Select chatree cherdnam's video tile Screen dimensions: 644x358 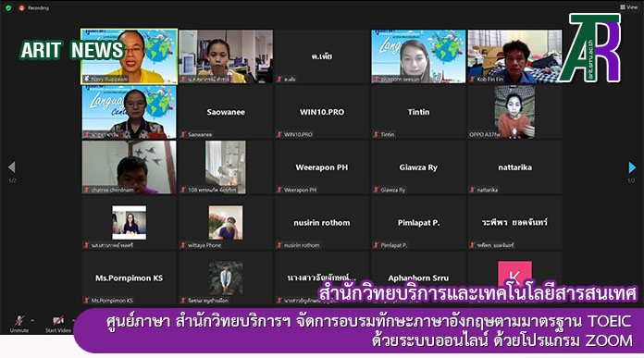pyautogui.click(x=129, y=167)
